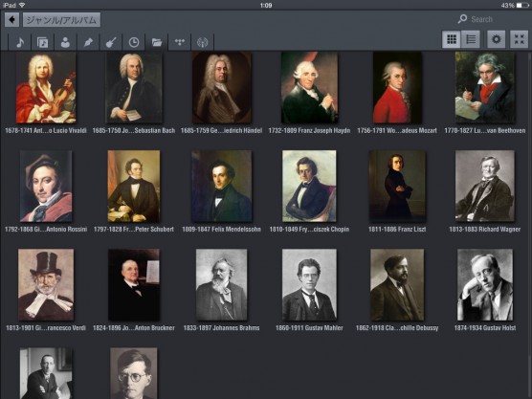Browse by albums tab icon
Image resolution: width=532 pixels, height=399 pixels.
[x=42, y=42]
